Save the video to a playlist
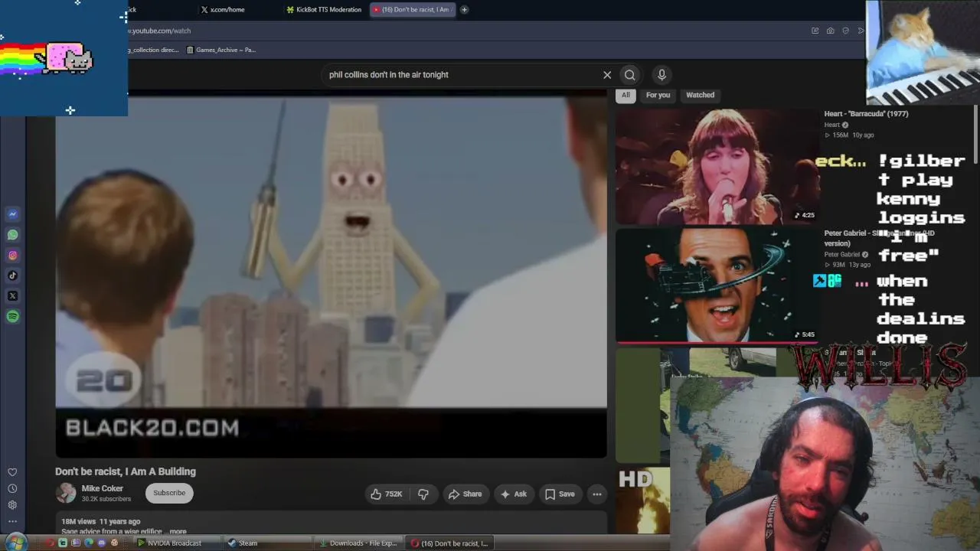 (x=560, y=494)
